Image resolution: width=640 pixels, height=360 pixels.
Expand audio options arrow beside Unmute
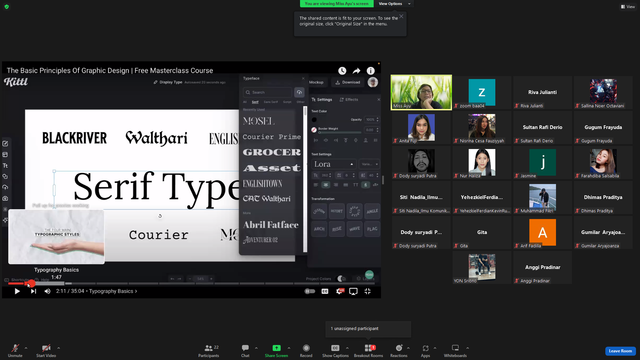click(26, 348)
